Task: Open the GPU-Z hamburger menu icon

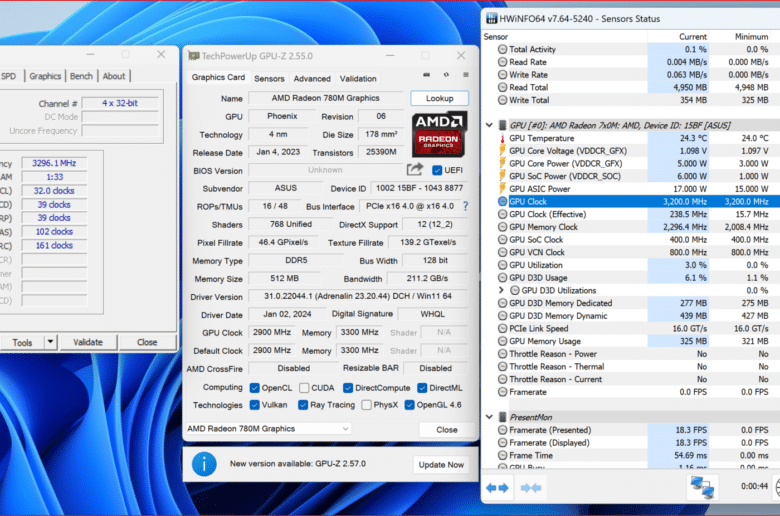Action: (466, 75)
